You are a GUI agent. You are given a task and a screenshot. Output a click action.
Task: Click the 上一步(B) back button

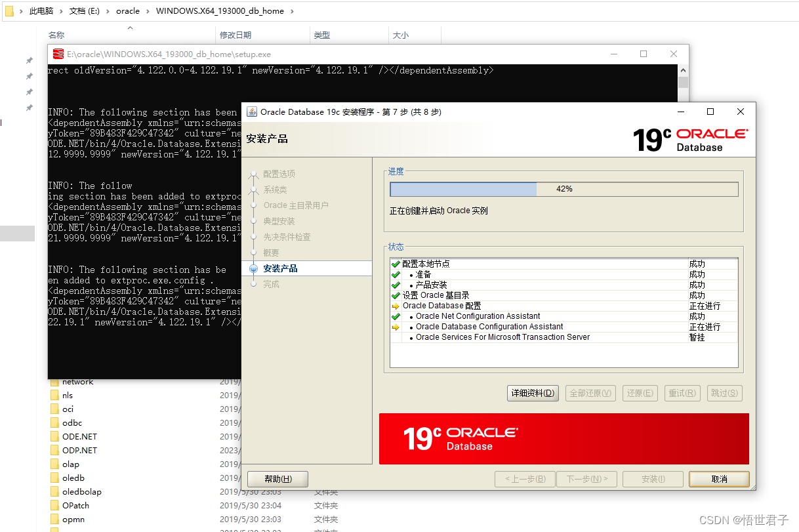[525, 479]
